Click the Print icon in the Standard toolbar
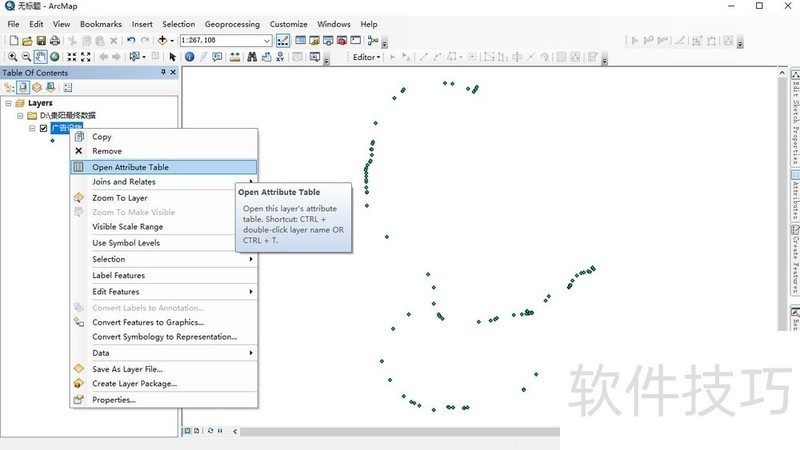 tap(55, 41)
